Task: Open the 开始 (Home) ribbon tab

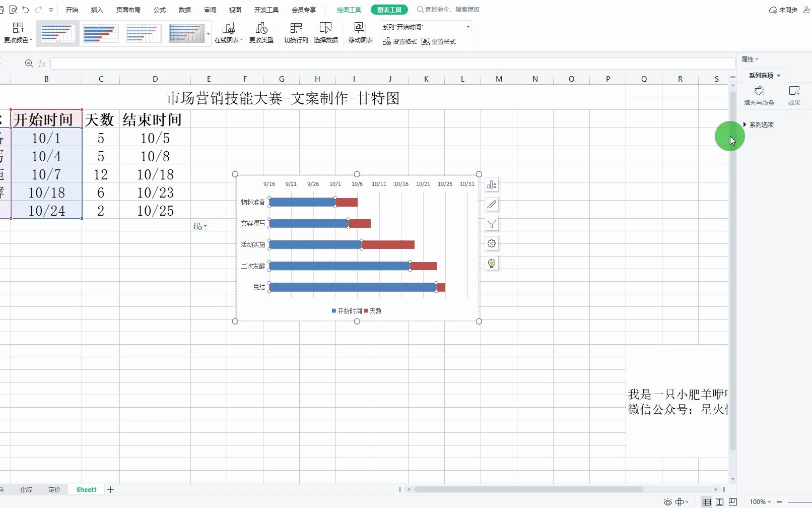Action: click(x=72, y=10)
